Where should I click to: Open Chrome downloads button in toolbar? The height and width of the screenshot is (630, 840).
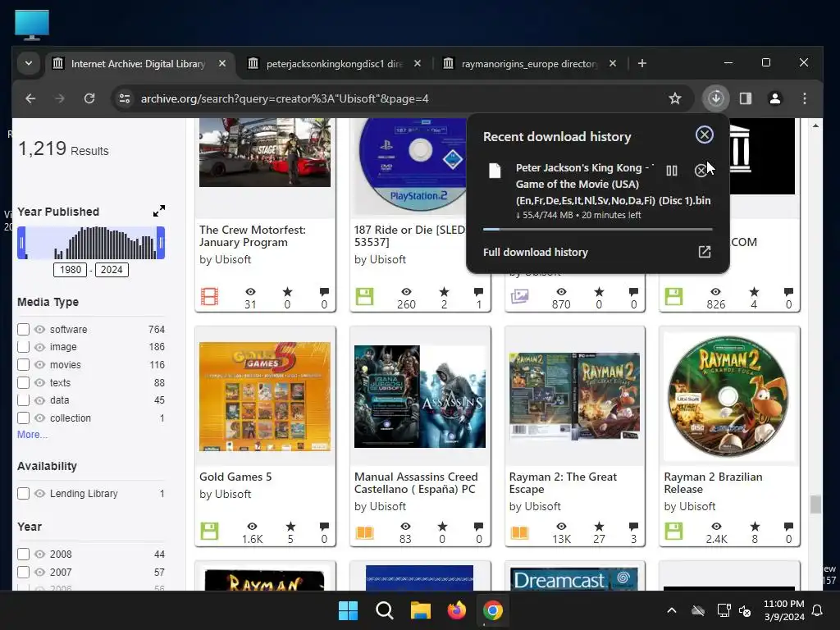(715, 98)
